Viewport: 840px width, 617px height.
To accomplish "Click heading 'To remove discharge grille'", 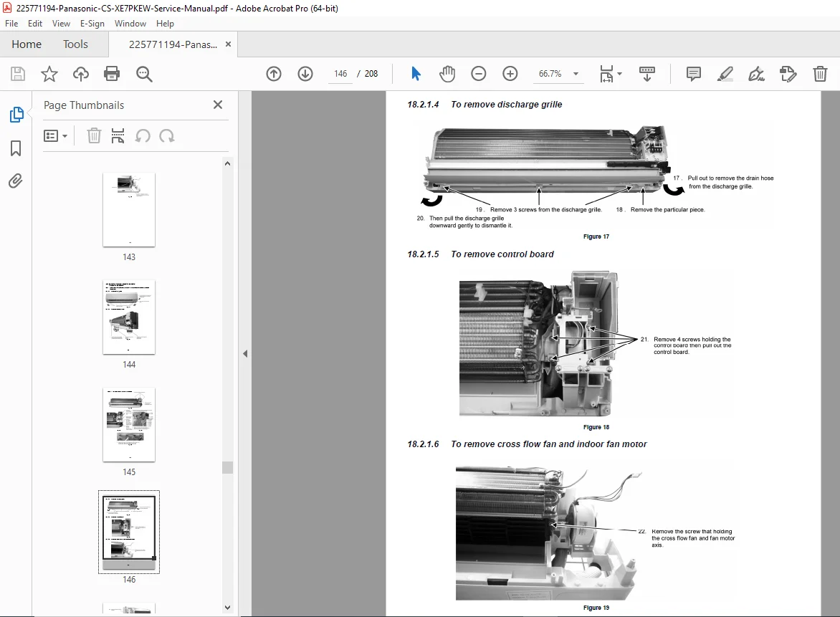I will click(506, 105).
